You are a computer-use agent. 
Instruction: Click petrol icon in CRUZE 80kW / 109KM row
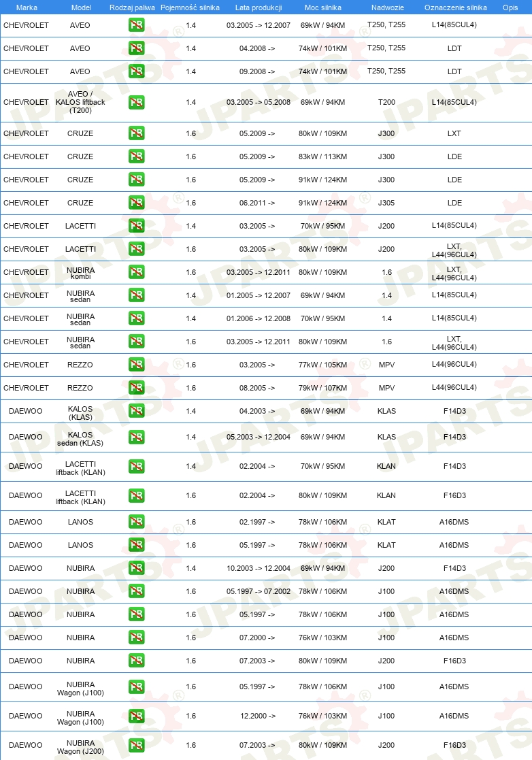(x=137, y=133)
